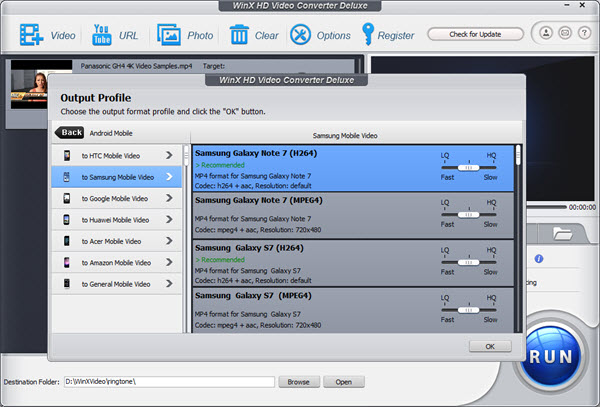
Task: Select to Acer Mobile Video category
Action: pyautogui.click(x=117, y=241)
